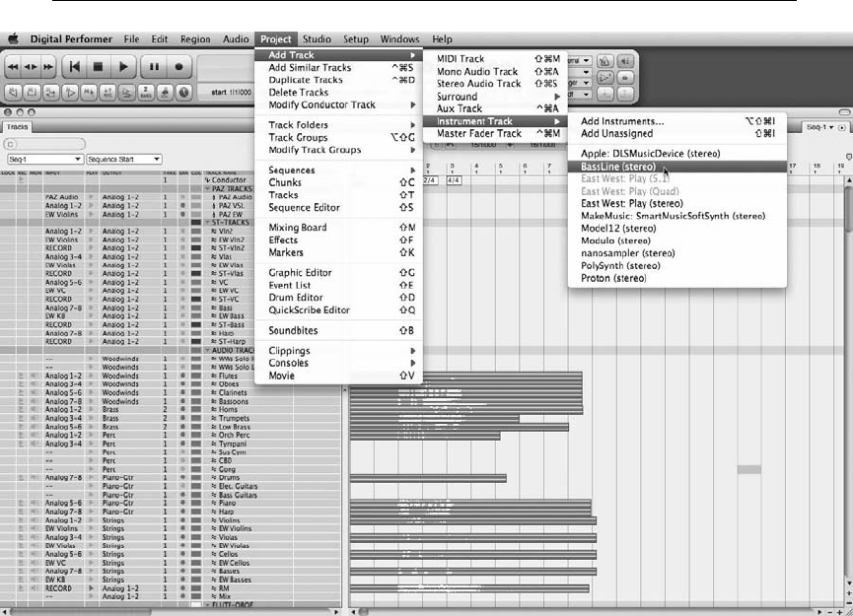Open the Studio menu
The image size is (853, 616).
click(x=317, y=39)
